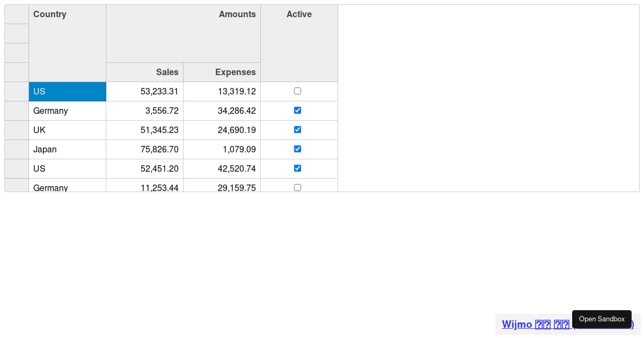Viewport: 644px width, 338px height.
Task: Select the row header beside Japan
Action: [16, 149]
